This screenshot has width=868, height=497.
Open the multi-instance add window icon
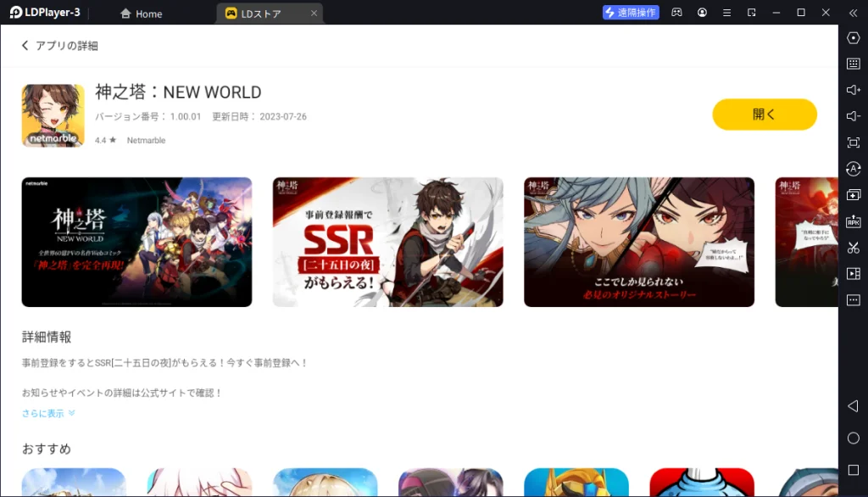point(853,195)
